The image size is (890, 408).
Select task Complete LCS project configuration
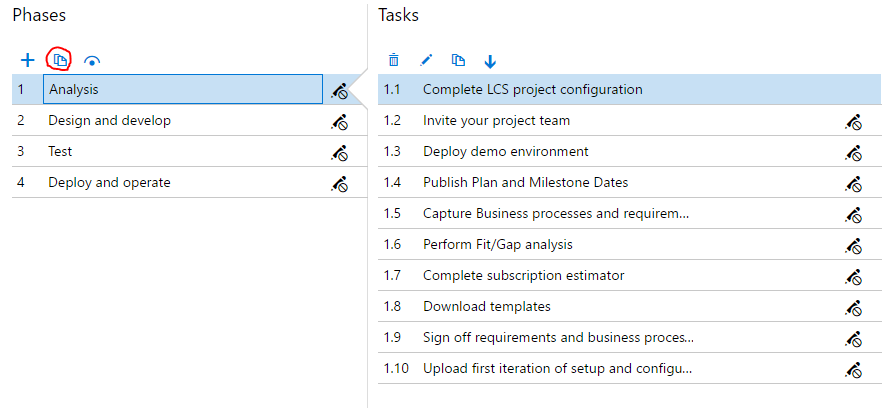532,90
